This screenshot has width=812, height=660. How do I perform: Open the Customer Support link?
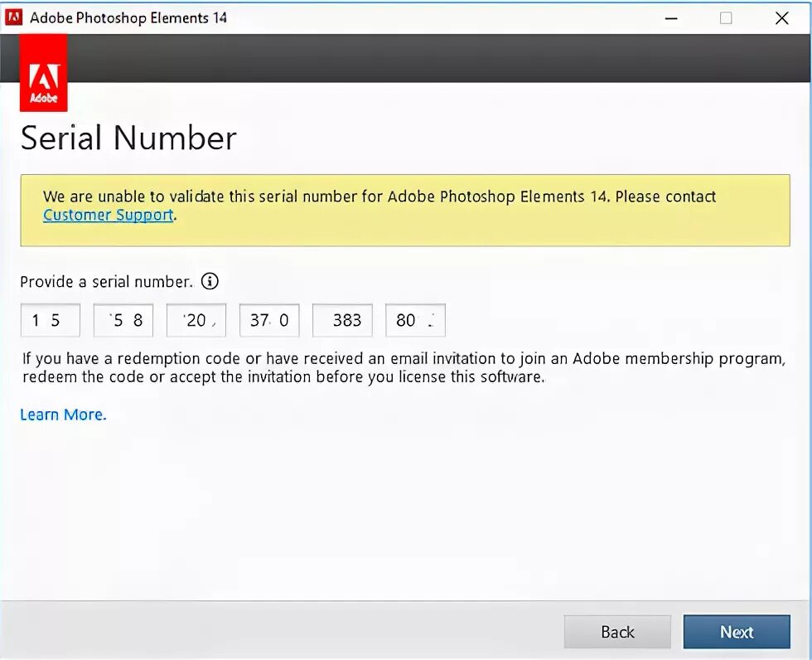[109, 216]
